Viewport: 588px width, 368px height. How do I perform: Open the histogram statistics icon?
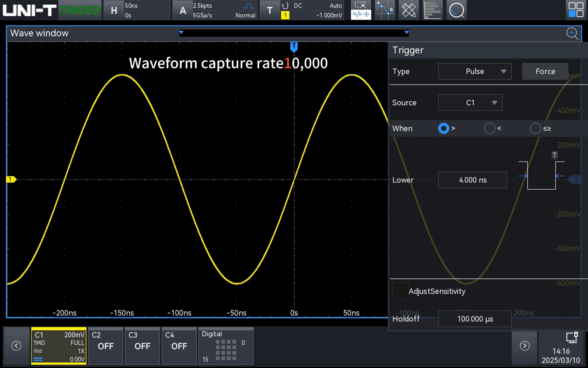(x=432, y=10)
